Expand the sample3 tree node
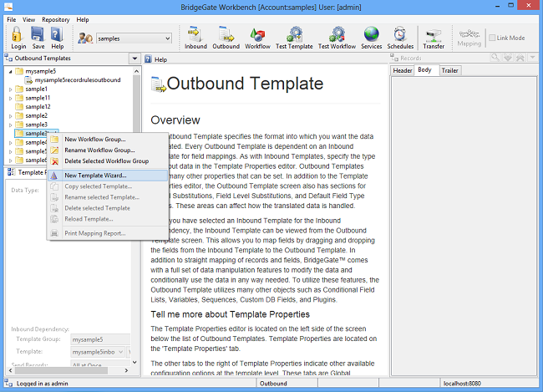This screenshot has width=543, height=392. coord(10,125)
